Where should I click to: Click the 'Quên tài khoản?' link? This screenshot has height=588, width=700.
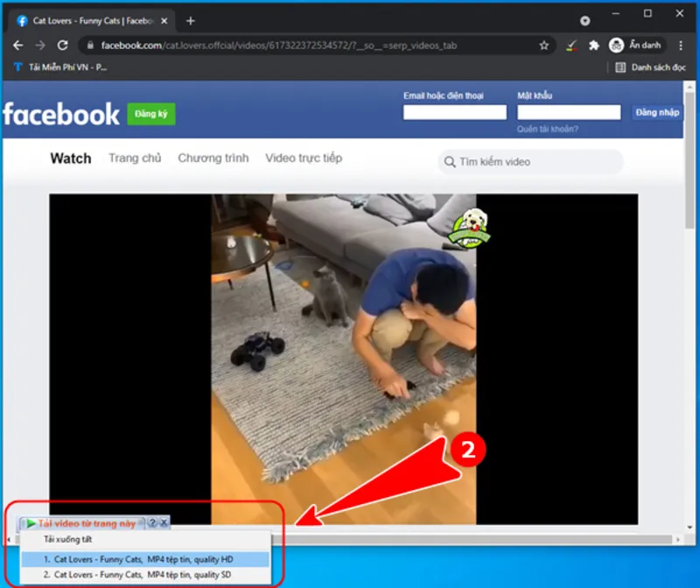click(547, 129)
